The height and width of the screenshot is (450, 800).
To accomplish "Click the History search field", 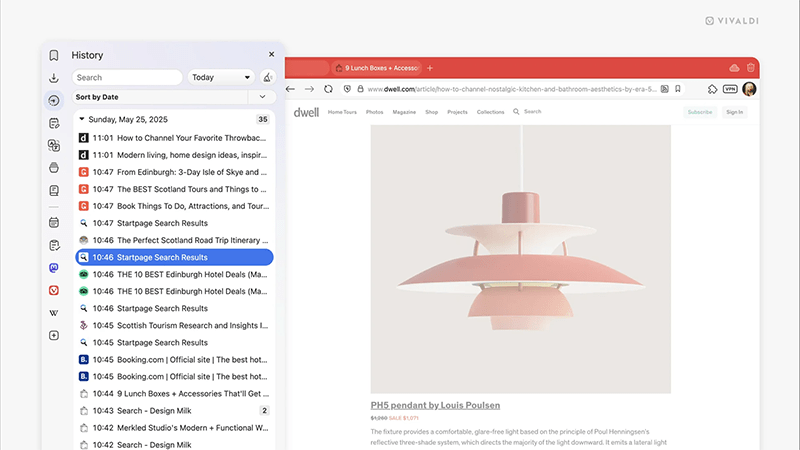I will tap(128, 77).
